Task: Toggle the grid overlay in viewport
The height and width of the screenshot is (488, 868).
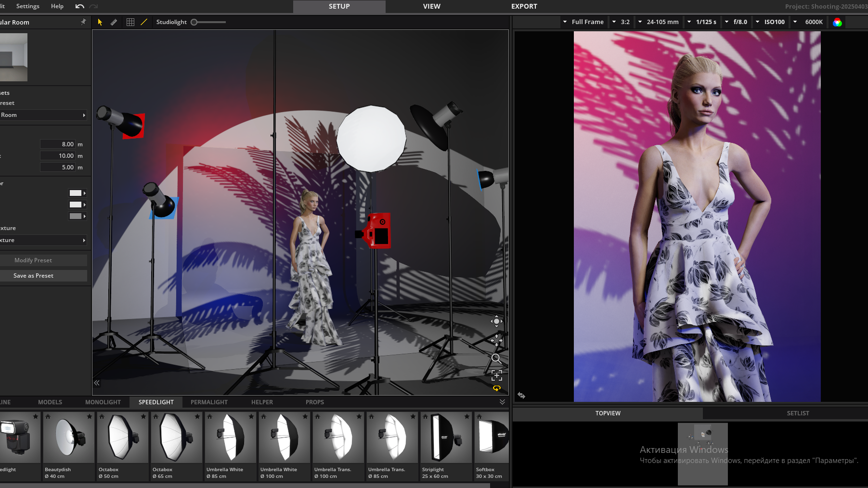Action: 130,22
